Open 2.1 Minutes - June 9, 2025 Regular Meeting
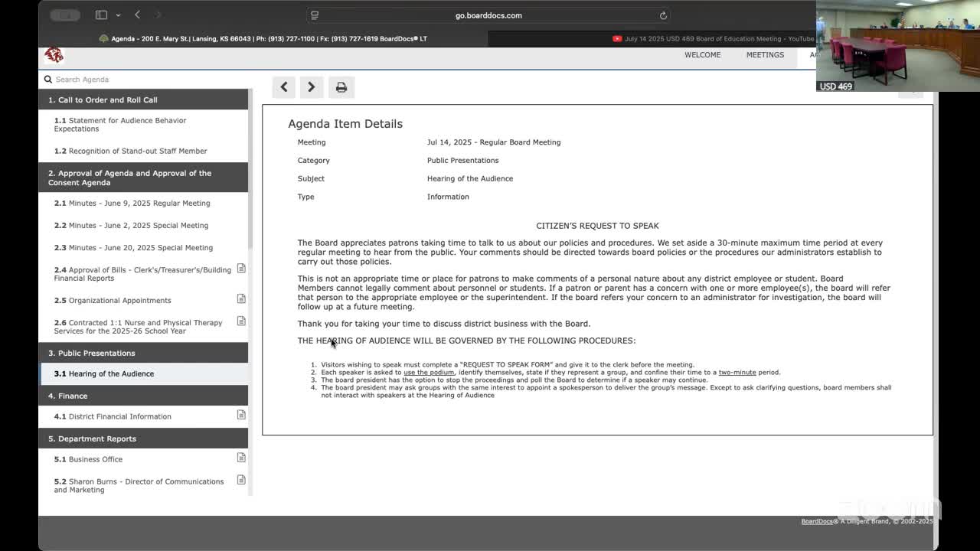This screenshot has height=551, width=980. coord(144,203)
